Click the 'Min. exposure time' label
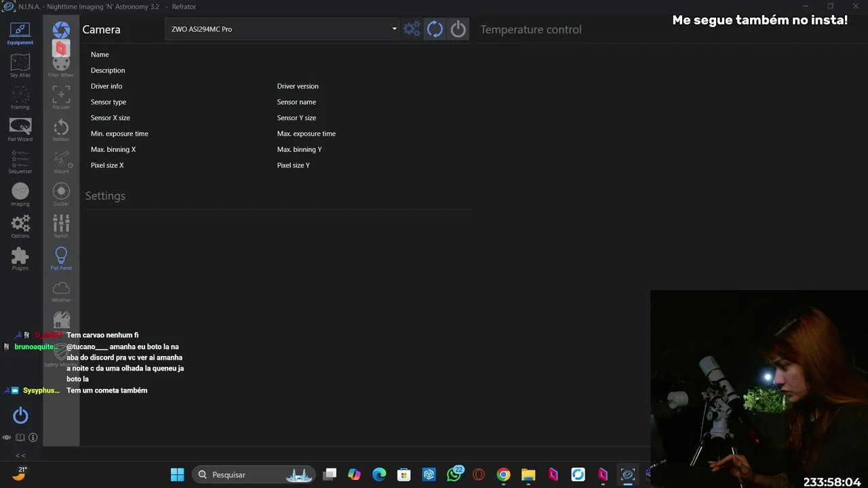 pyautogui.click(x=119, y=134)
